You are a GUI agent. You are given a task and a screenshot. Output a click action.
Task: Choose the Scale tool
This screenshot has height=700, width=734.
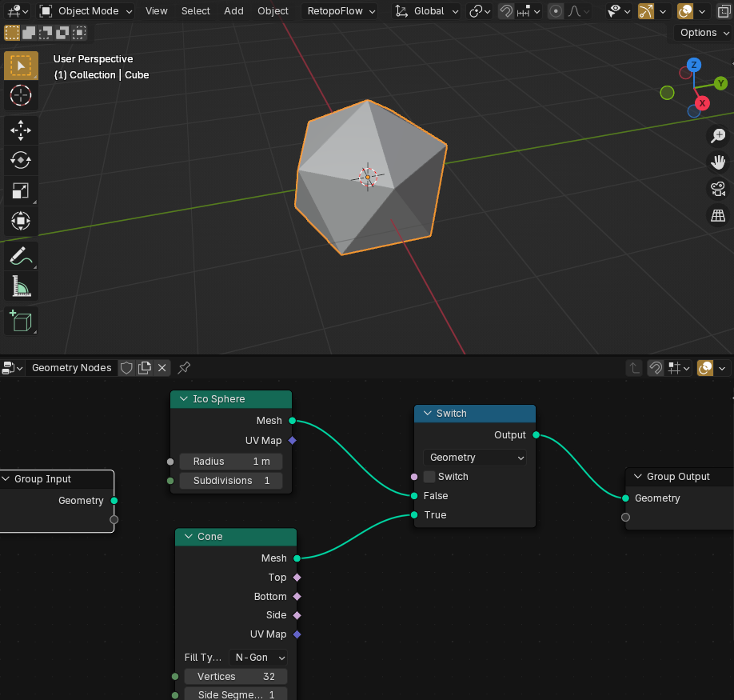coord(21,190)
